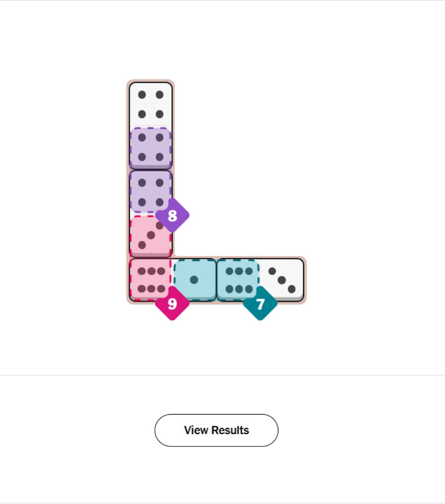Click the center of the purple dashed region
Screen dimensions: 445x504
click(x=151, y=170)
